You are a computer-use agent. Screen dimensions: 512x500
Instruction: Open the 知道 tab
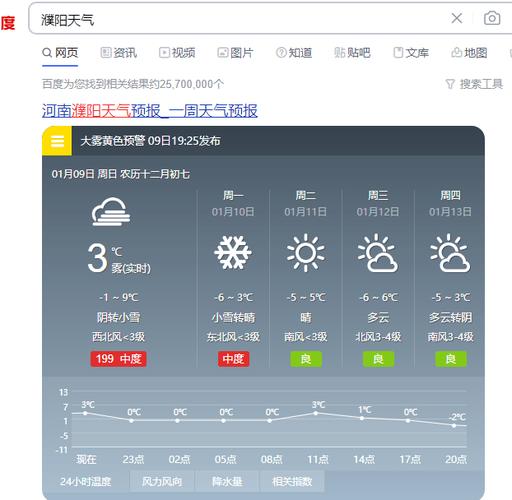pyautogui.click(x=294, y=53)
